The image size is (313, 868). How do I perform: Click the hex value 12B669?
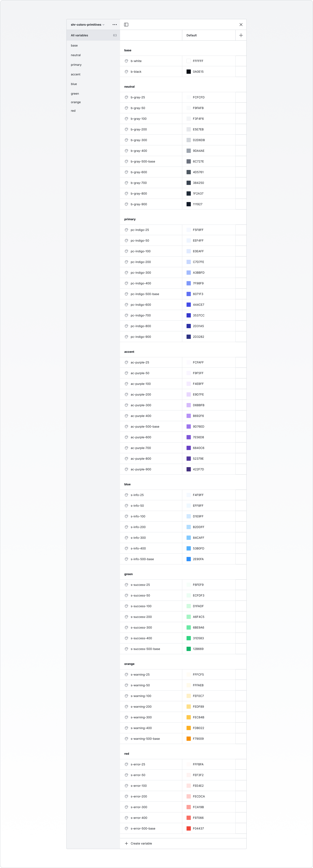pyautogui.click(x=198, y=649)
